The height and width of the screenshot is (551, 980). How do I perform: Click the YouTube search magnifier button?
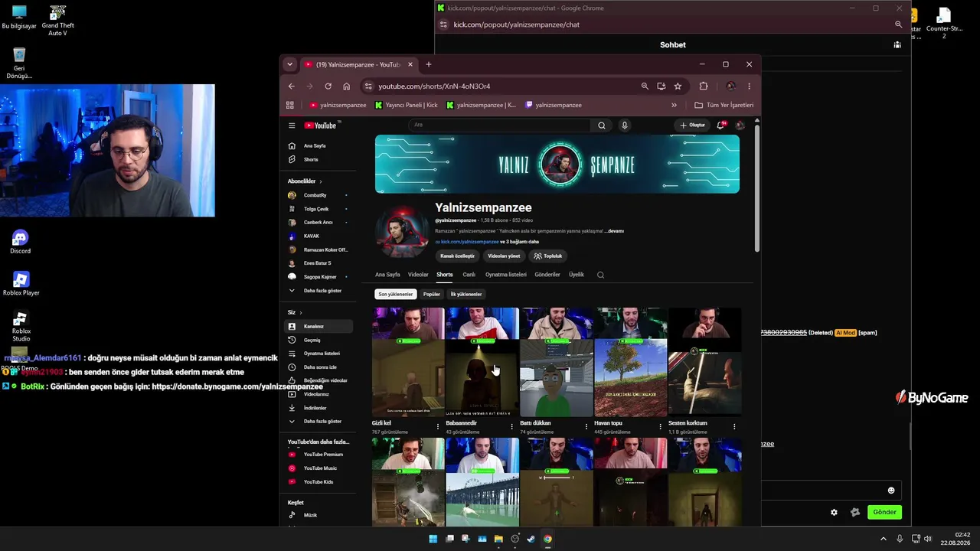point(602,126)
